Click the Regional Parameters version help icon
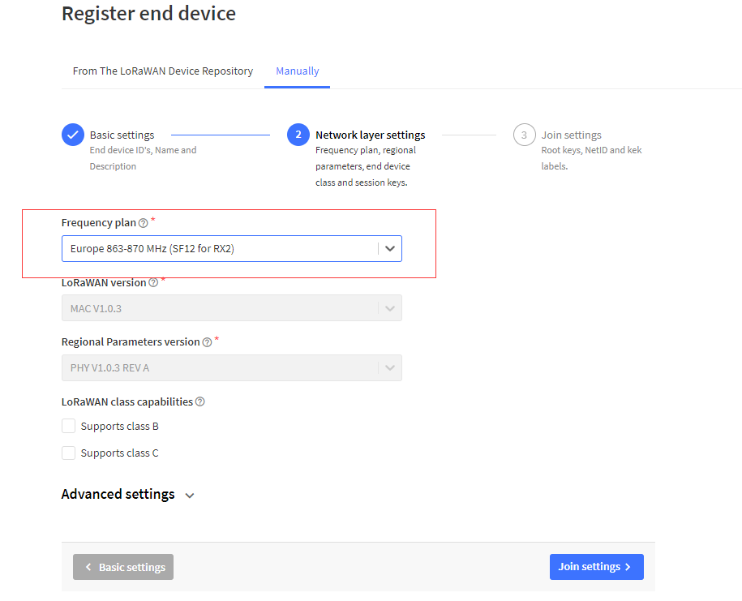 pyautogui.click(x=207, y=342)
